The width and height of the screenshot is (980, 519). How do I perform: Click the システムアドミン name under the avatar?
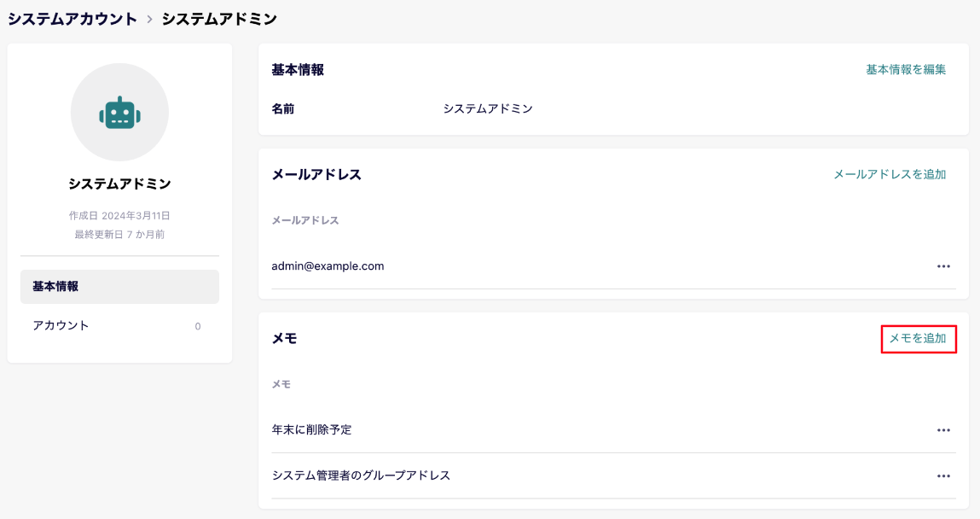tap(119, 184)
